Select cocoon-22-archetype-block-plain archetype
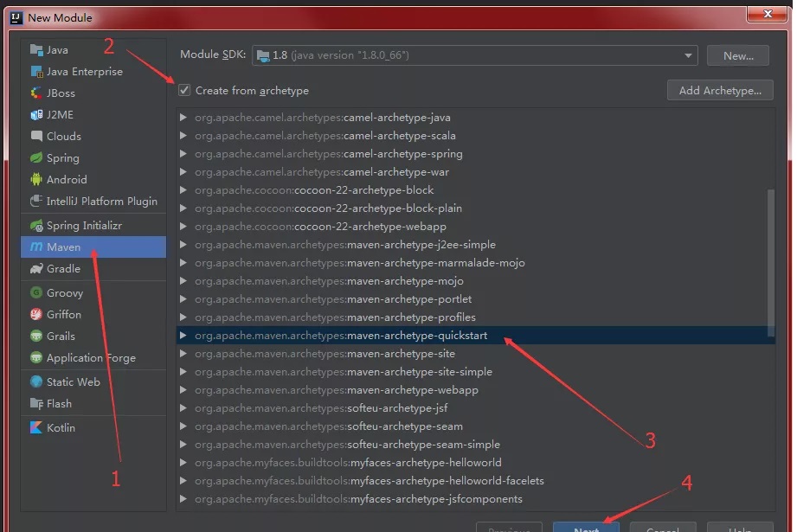Image resolution: width=797 pixels, height=532 pixels. pos(476,208)
